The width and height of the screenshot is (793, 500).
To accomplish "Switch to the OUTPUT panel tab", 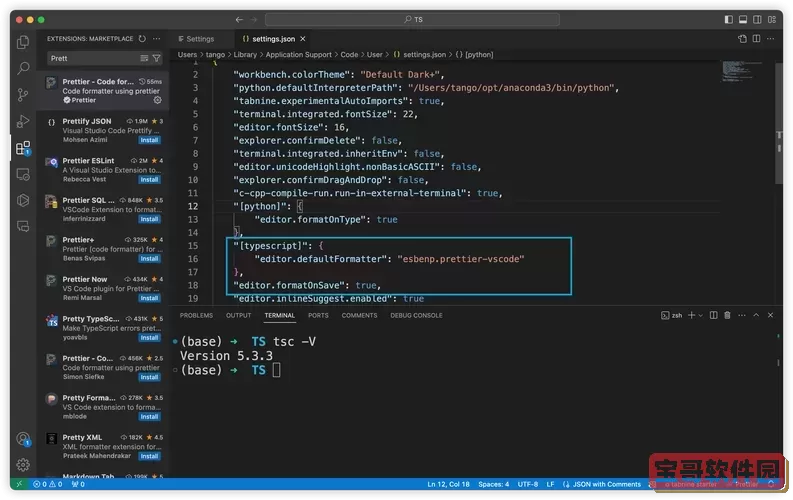I will pyautogui.click(x=239, y=315).
